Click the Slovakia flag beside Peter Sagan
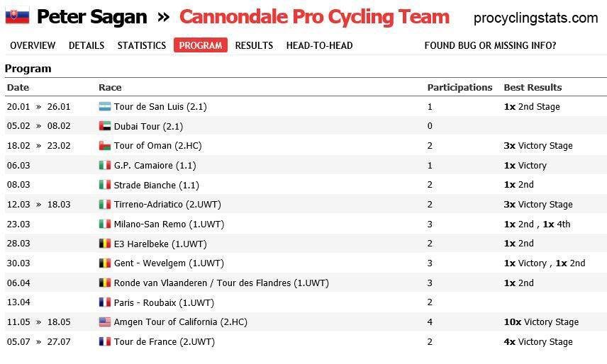 click(17, 16)
